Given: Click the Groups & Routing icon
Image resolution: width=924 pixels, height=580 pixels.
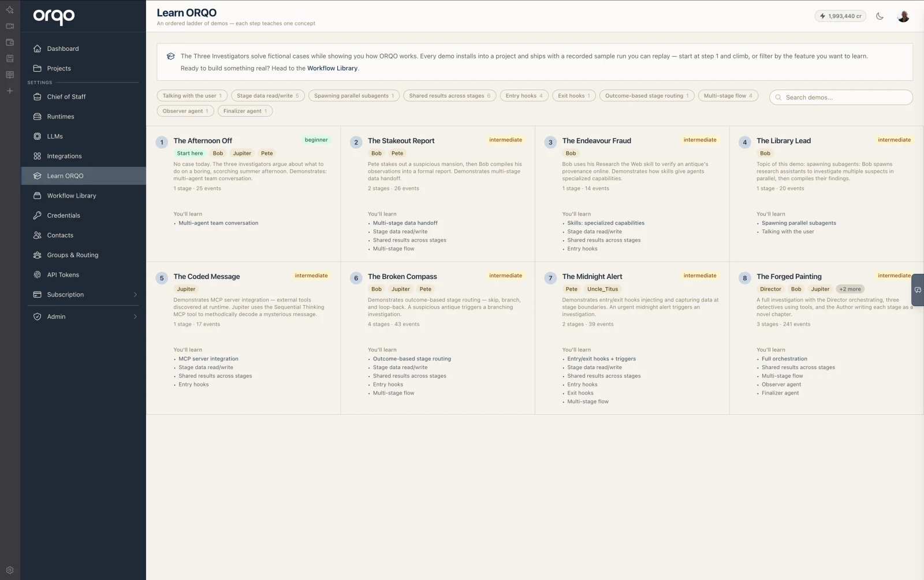Looking at the screenshot, I should point(38,255).
